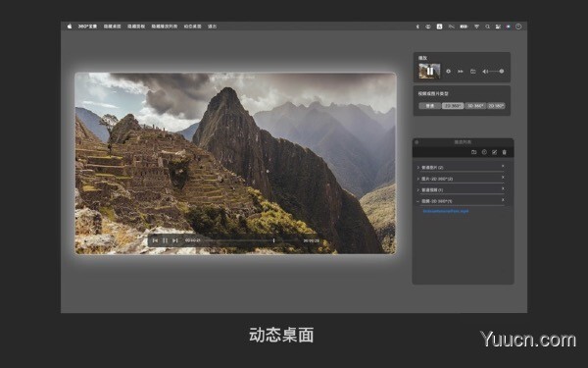The height and width of the screenshot is (368, 588).
Task: Click the input method A icon
Action: click(439, 26)
